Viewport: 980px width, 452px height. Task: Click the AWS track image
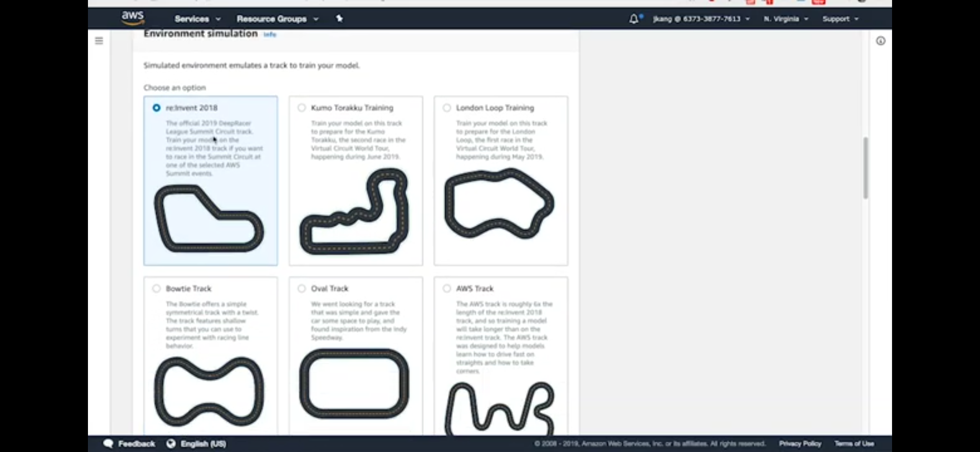[x=499, y=408]
